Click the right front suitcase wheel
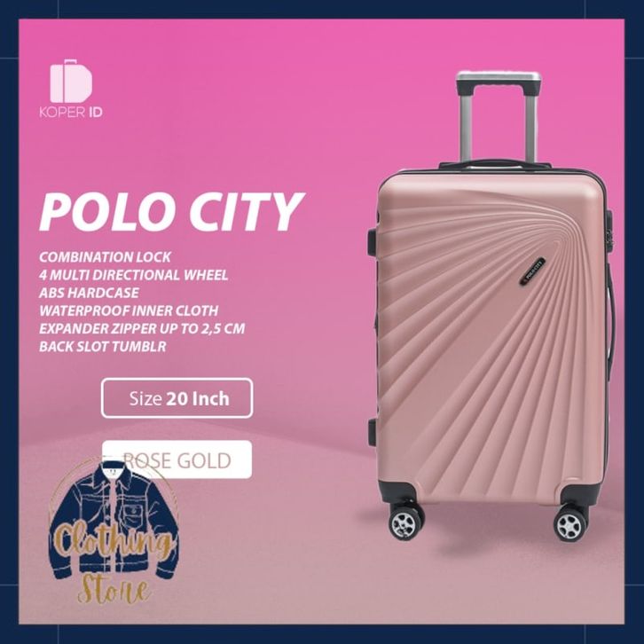The width and height of the screenshot is (644, 644). pos(570,524)
